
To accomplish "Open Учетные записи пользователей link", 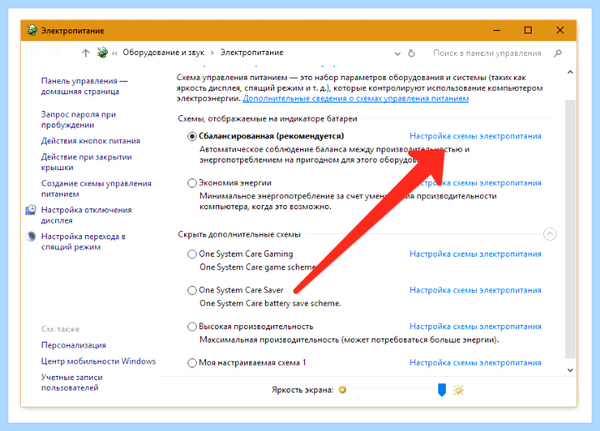I will point(72,382).
